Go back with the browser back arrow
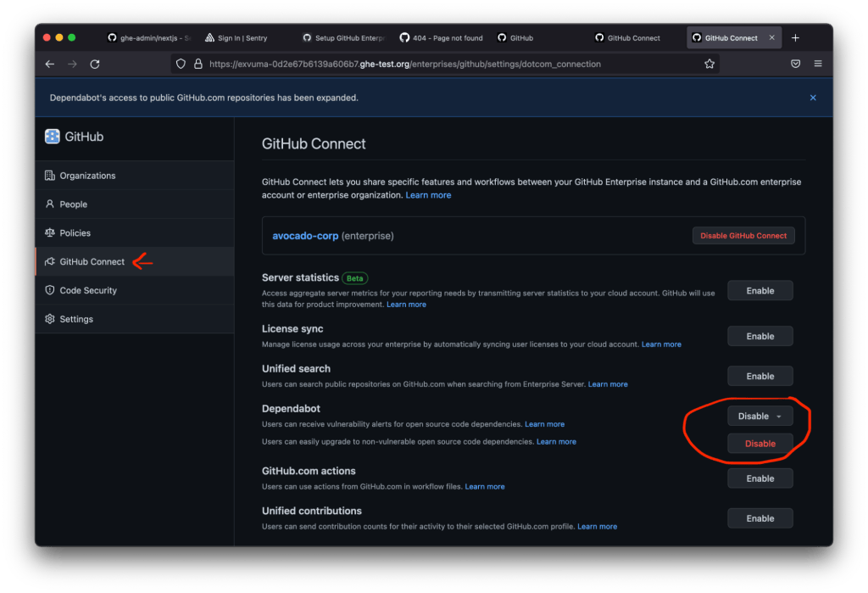 click(x=50, y=64)
